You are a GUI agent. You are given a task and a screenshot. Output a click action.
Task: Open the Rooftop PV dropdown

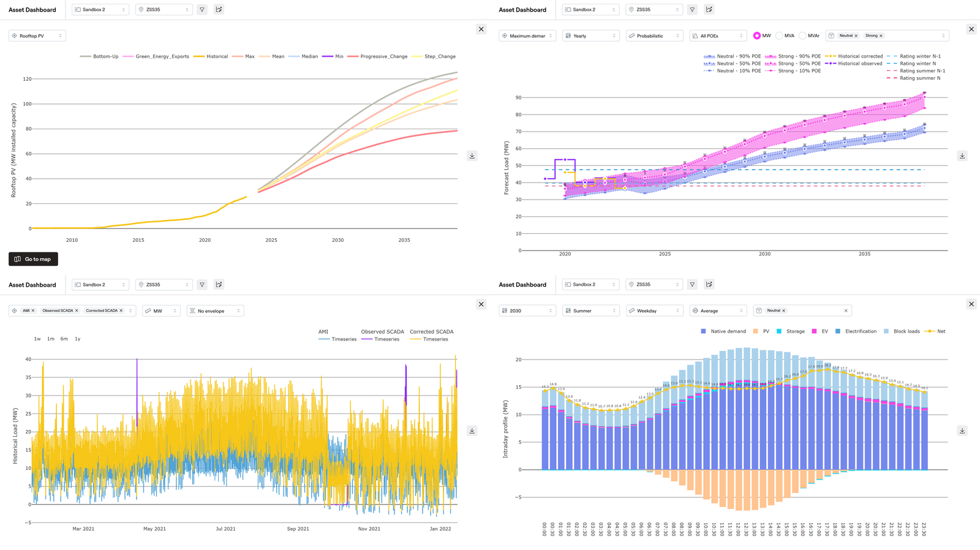click(x=37, y=36)
